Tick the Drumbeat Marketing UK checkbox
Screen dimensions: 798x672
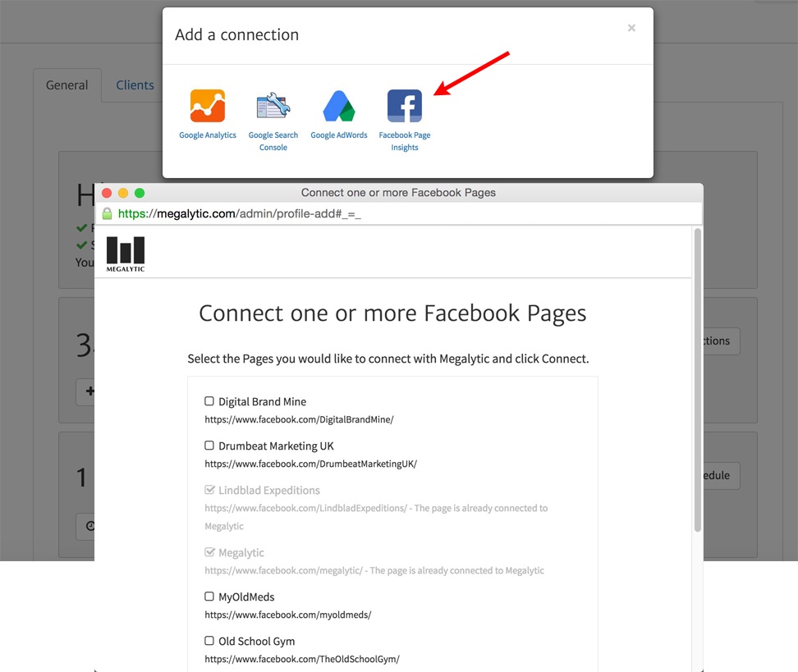click(x=209, y=446)
